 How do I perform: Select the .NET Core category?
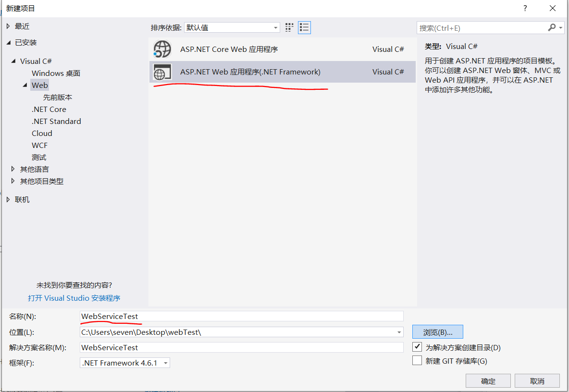coord(49,109)
